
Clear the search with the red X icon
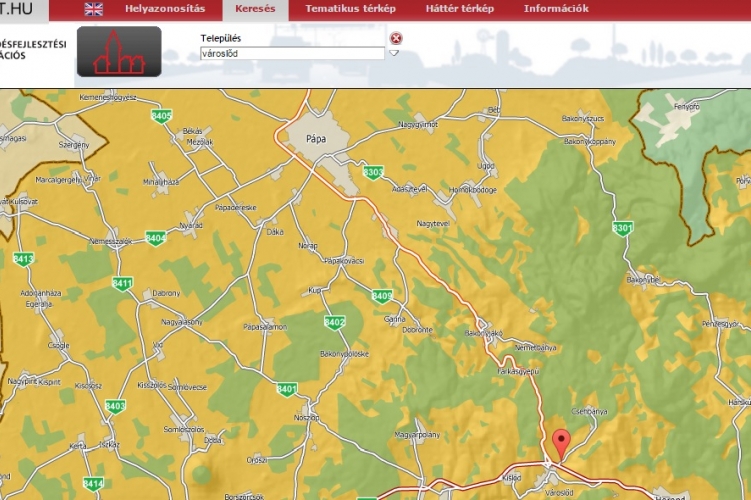click(396, 39)
